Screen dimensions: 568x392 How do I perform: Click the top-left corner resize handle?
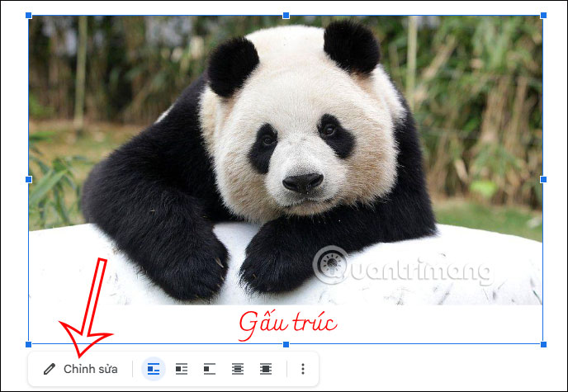pos(29,16)
